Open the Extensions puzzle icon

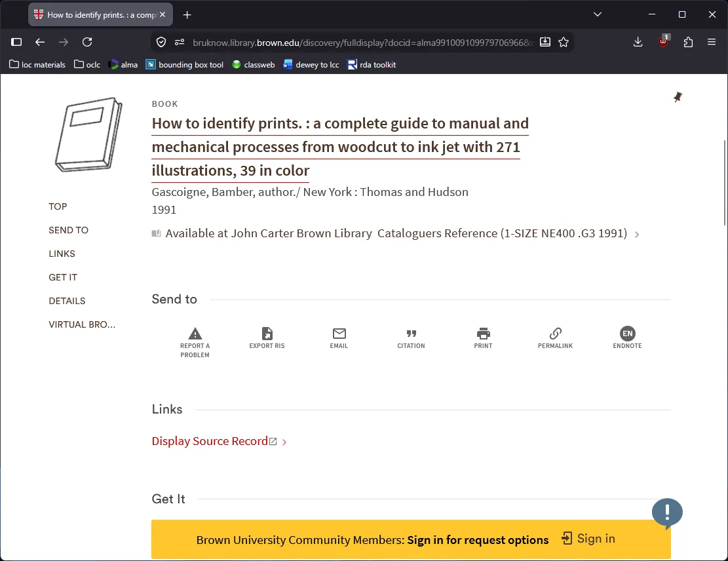click(x=688, y=42)
